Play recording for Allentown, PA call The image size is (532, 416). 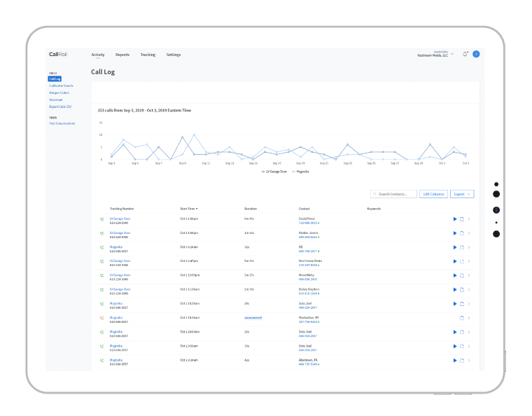coord(454,361)
